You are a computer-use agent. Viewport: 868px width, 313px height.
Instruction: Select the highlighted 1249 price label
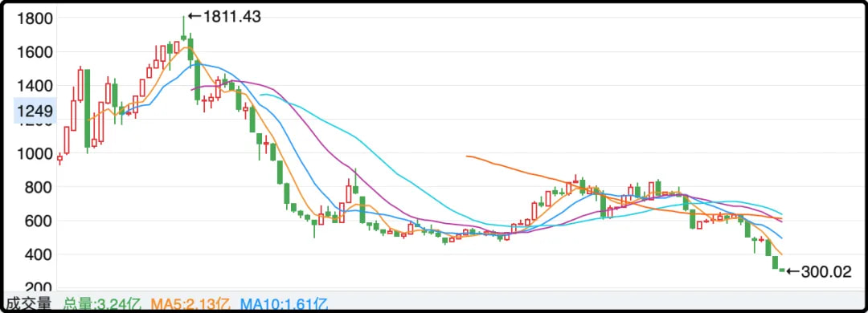pos(35,111)
